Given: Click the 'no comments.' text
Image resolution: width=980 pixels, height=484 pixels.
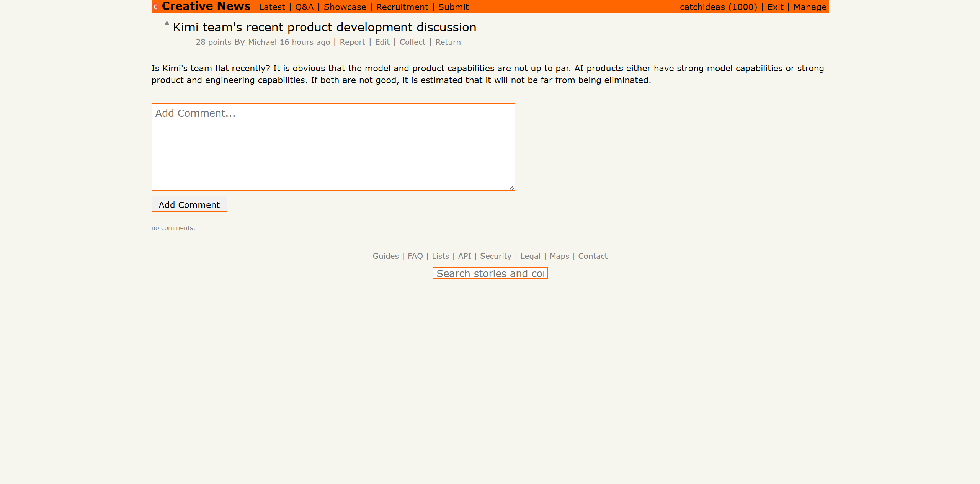Looking at the screenshot, I should [173, 228].
